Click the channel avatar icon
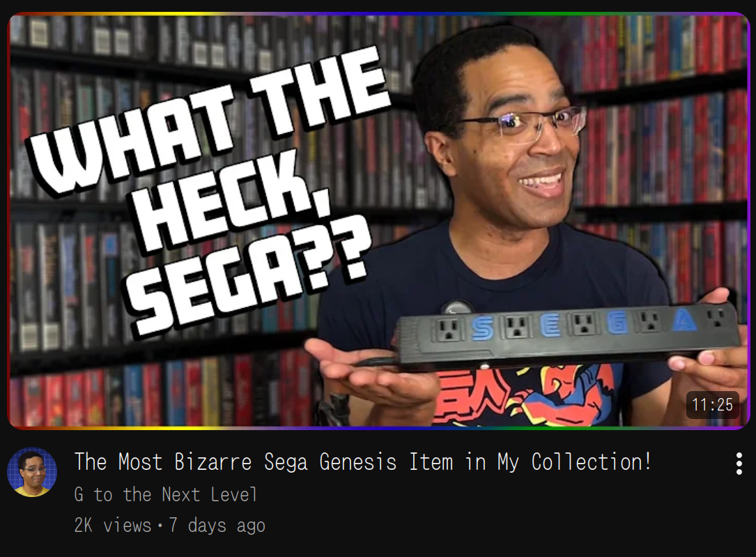The height and width of the screenshot is (557, 756). (x=32, y=472)
